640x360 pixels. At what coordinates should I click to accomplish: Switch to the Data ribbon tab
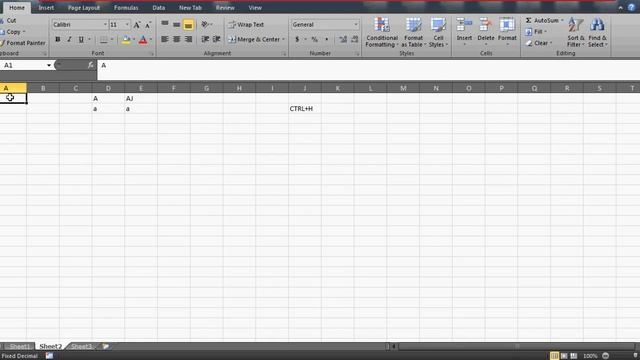click(x=158, y=8)
